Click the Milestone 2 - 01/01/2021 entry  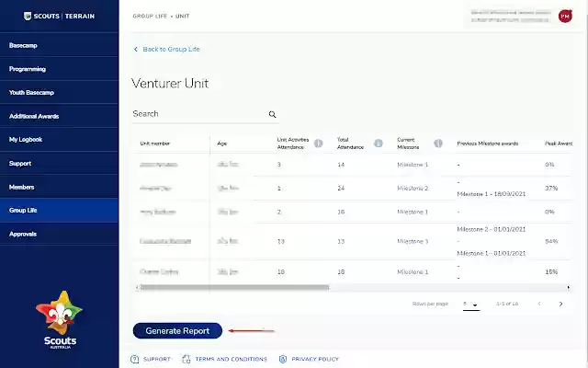491,229
